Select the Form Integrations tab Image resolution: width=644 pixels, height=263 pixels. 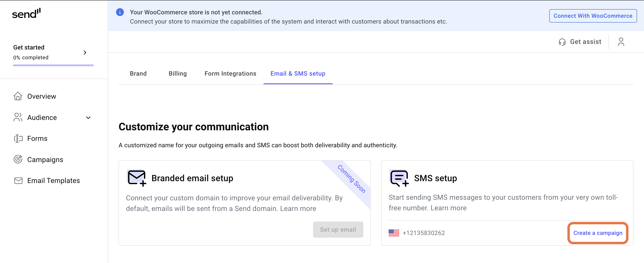click(230, 74)
